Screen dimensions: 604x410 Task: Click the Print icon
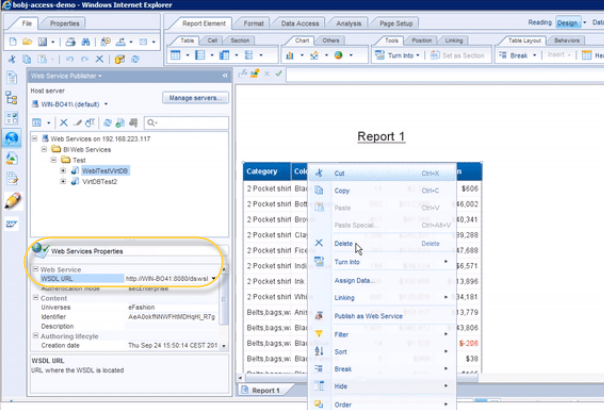(70, 42)
